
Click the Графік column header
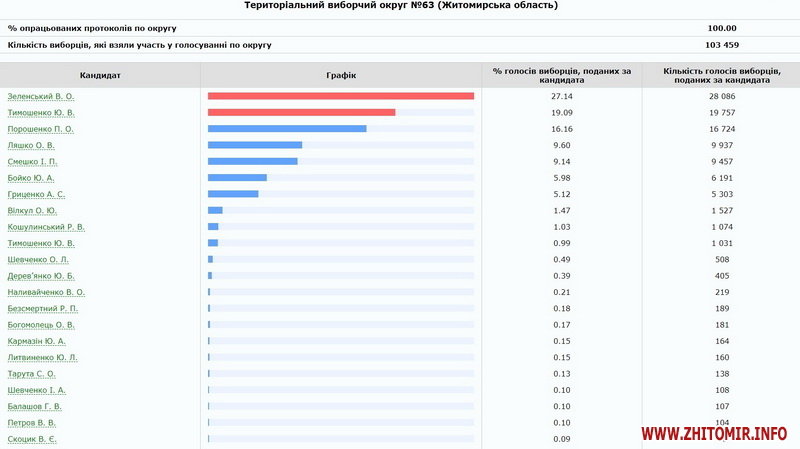(341, 75)
